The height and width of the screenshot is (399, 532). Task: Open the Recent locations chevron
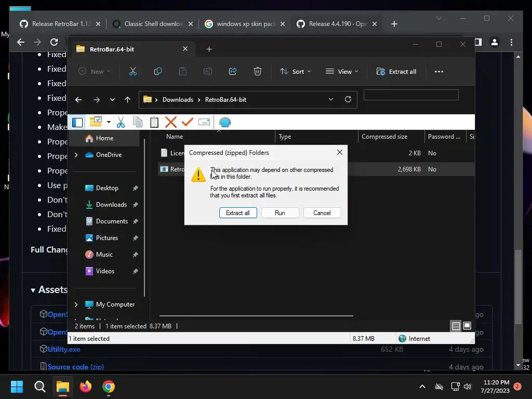tap(112, 100)
